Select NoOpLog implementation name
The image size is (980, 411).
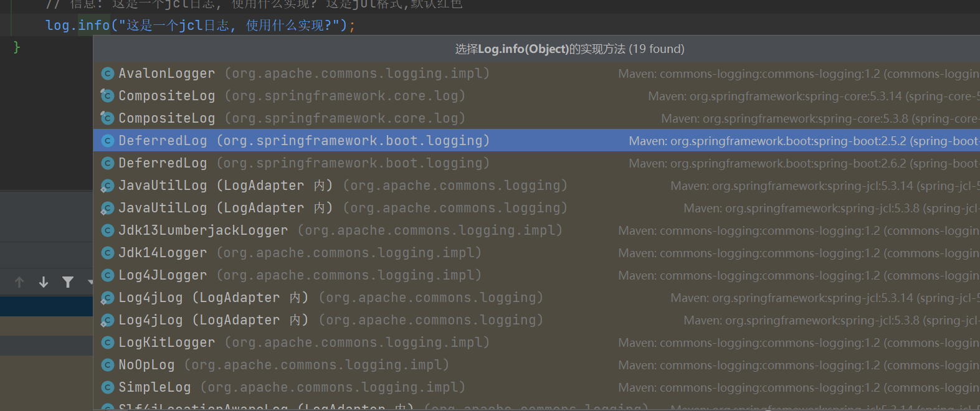point(146,365)
